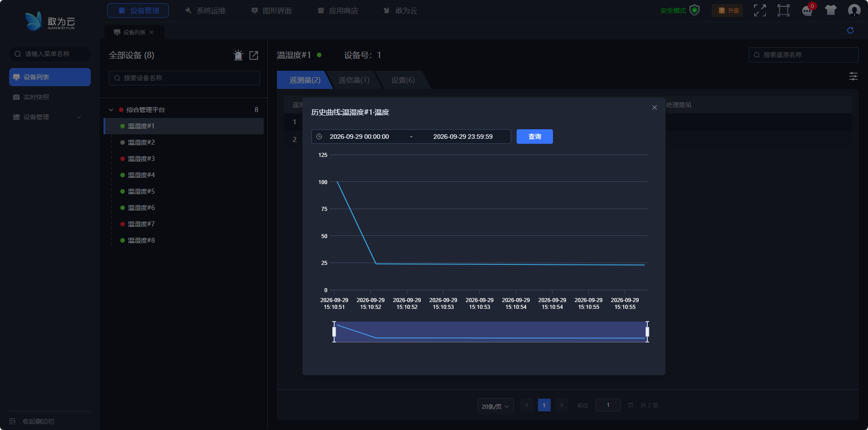Click the 升级 upgrade button
Viewport: 868px width, 430px height.
(x=728, y=10)
